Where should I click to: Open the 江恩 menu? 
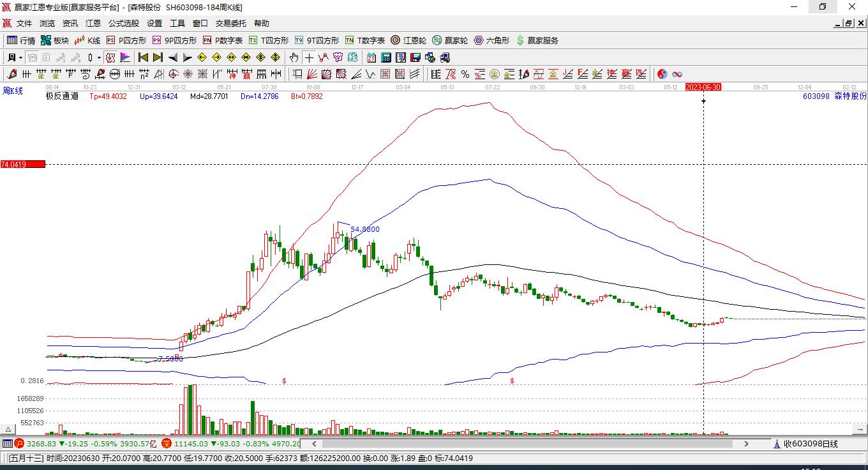coord(93,23)
